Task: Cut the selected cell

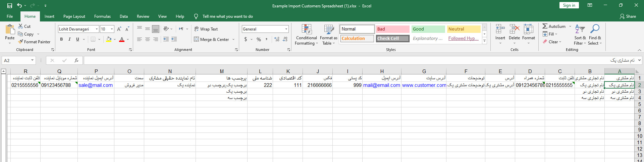Action: pos(24,26)
